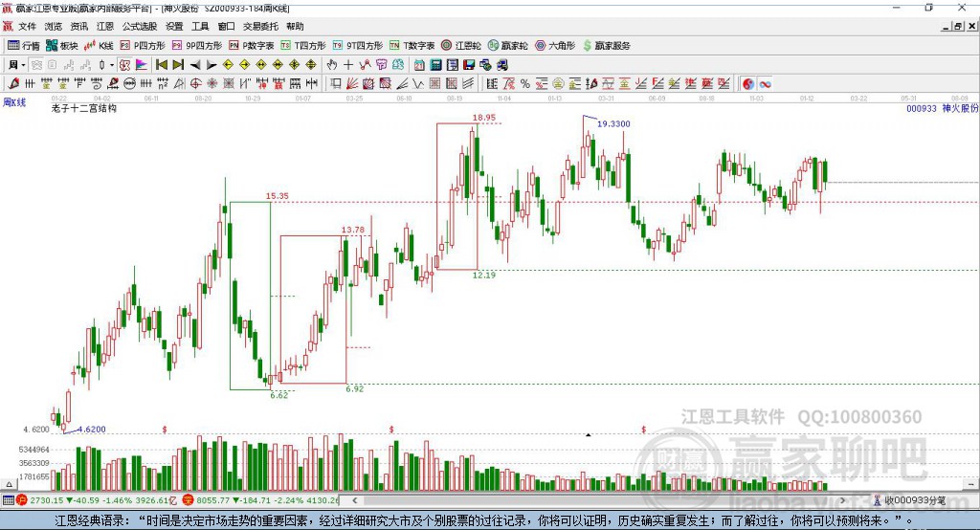The image size is (980, 530).
Task: Open the T数字表 time number table
Action: click(412, 46)
